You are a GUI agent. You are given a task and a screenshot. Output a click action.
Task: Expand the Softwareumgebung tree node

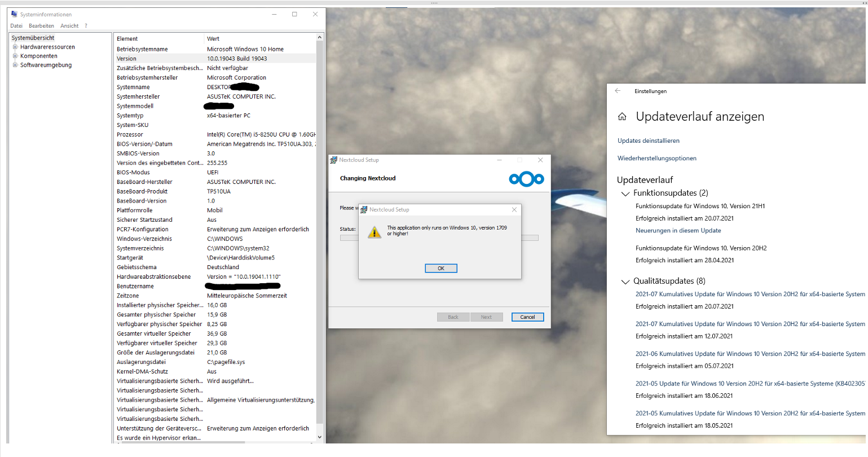click(15, 65)
